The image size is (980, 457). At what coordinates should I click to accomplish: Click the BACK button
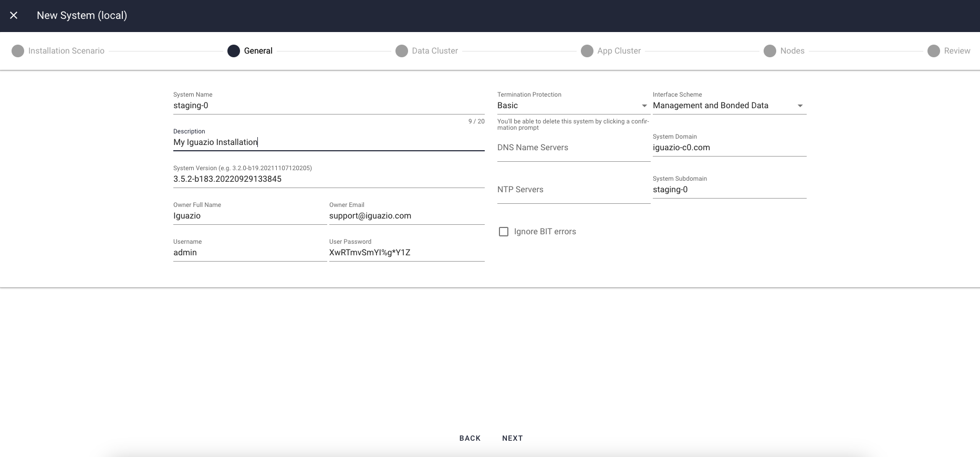470,438
